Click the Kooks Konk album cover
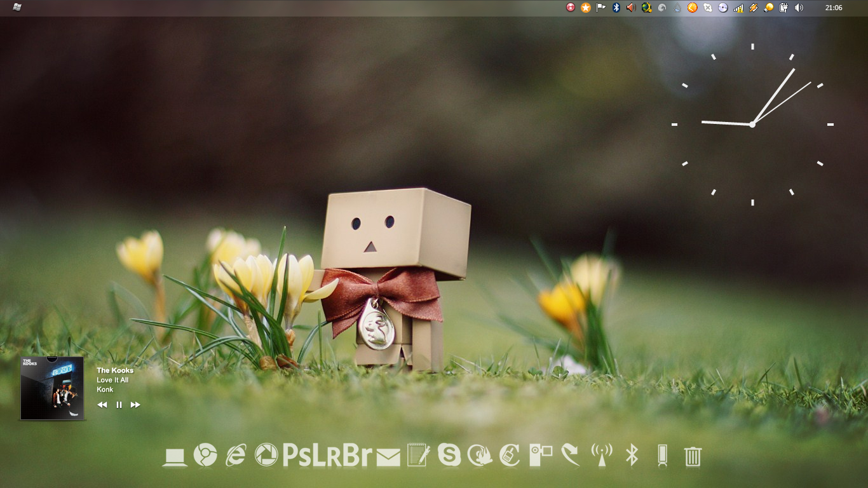Viewport: 868px width, 488px height. point(52,388)
